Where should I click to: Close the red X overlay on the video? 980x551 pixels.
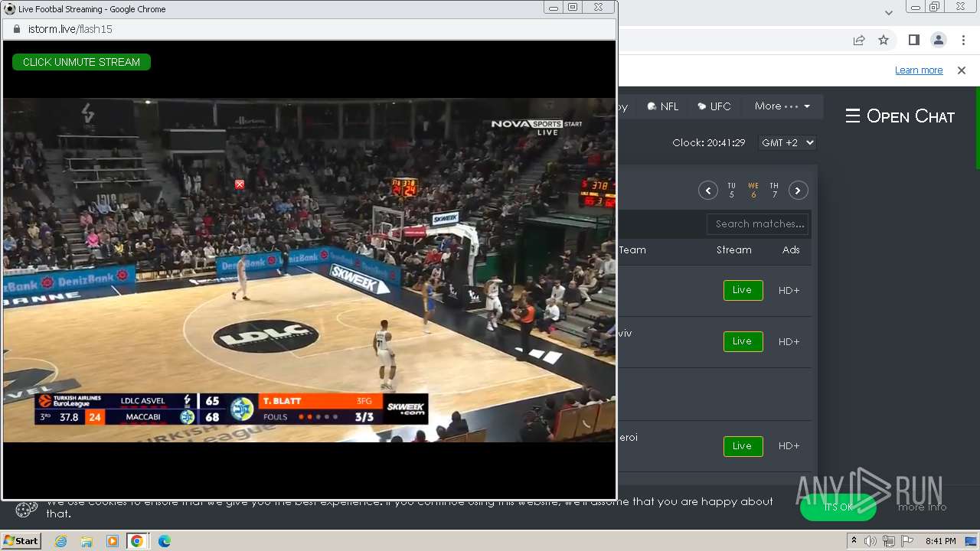coord(240,184)
